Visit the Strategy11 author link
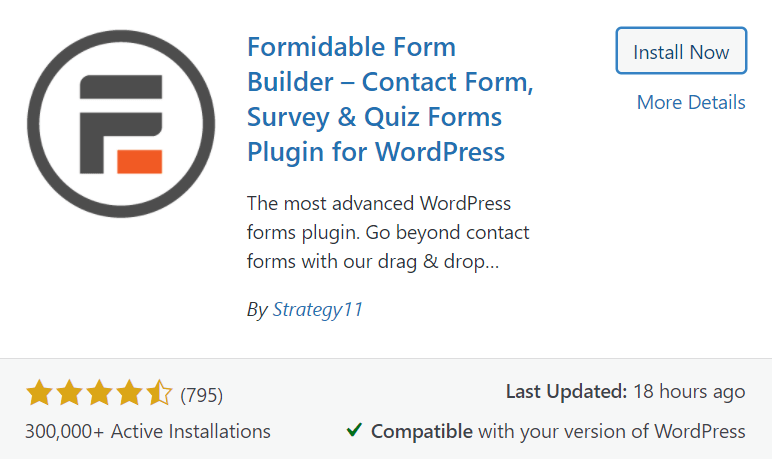Image resolution: width=772 pixels, height=459 pixels. (318, 309)
